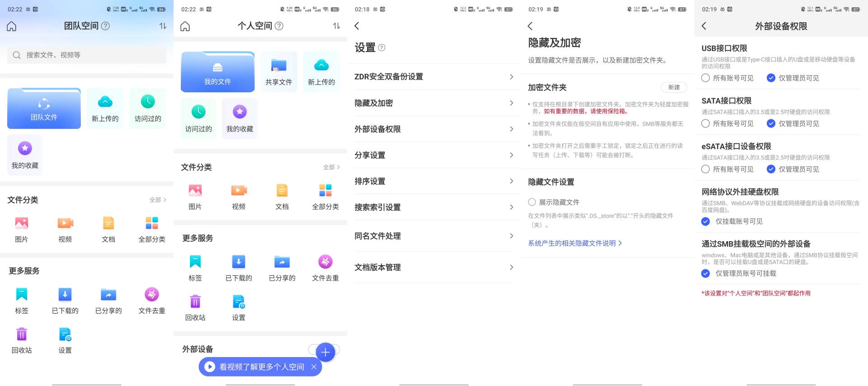Open 文档 category in 团队空间 screen
868x386 pixels.
108,229
